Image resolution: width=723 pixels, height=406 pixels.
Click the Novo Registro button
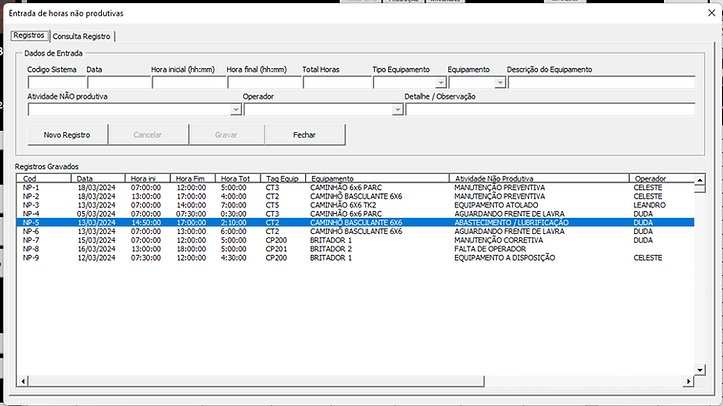pos(67,135)
